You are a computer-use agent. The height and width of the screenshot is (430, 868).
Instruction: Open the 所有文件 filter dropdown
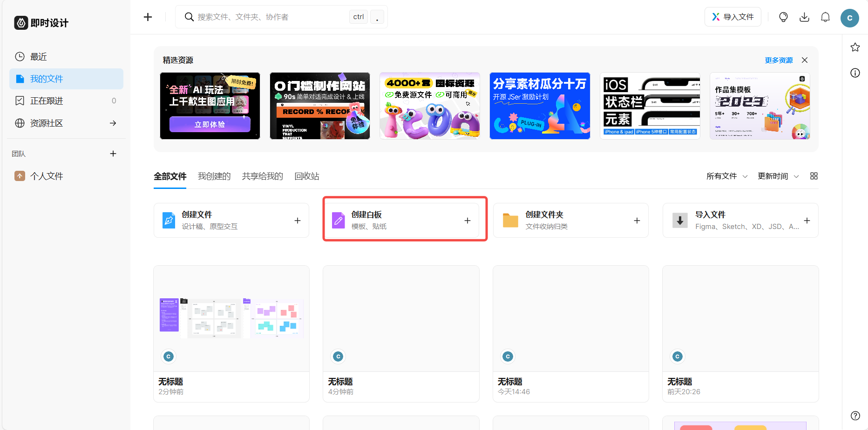click(726, 176)
